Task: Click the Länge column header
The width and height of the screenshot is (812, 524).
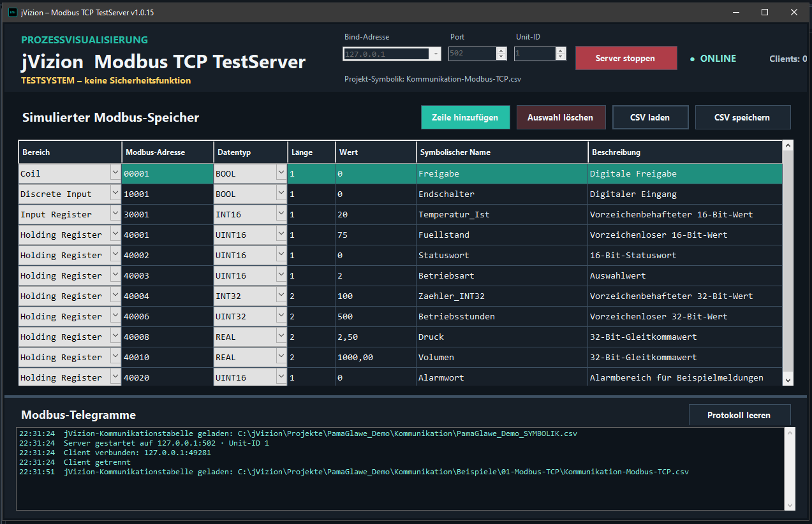Action: click(x=312, y=152)
